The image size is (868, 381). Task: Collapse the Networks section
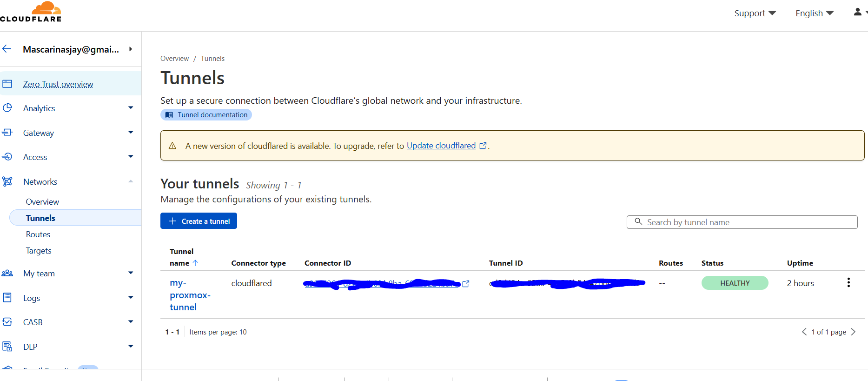pyautogui.click(x=131, y=181)
